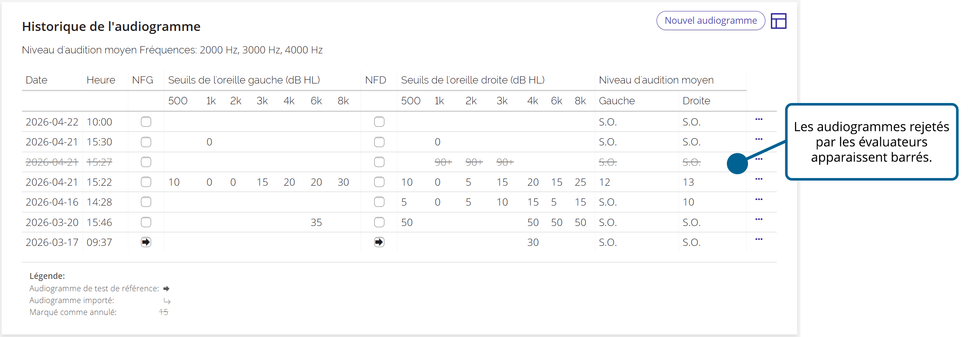The height and width of the screenshot is (337, 980).
Task: Select the date 2026-04-22 cell
Action: pos(52,122)
